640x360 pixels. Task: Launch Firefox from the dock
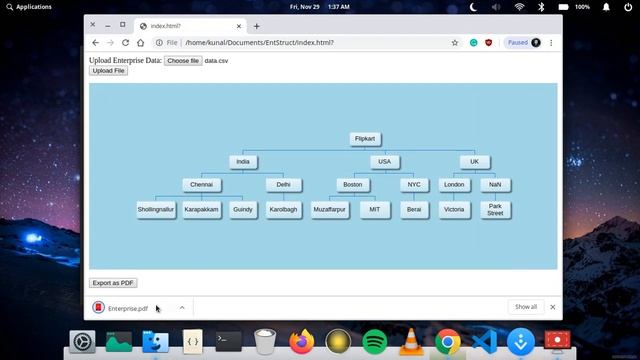click(302, 342)
